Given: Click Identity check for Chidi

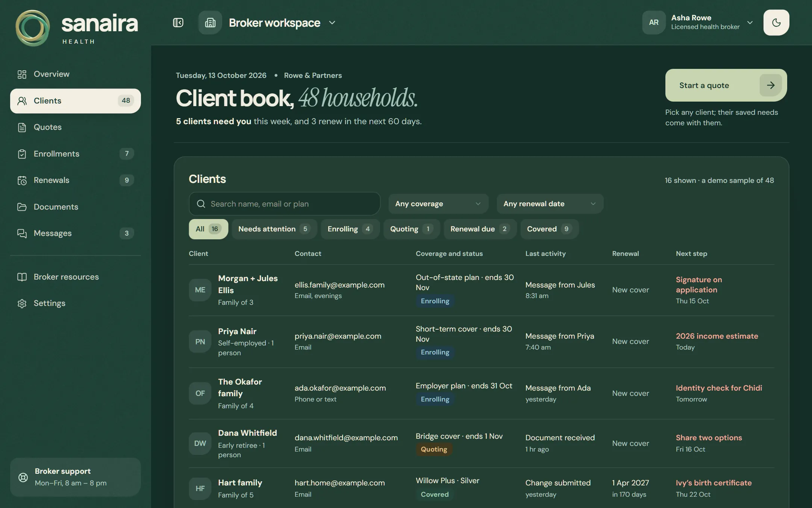Looking at the screenshot, I should (x=719, y=388).
